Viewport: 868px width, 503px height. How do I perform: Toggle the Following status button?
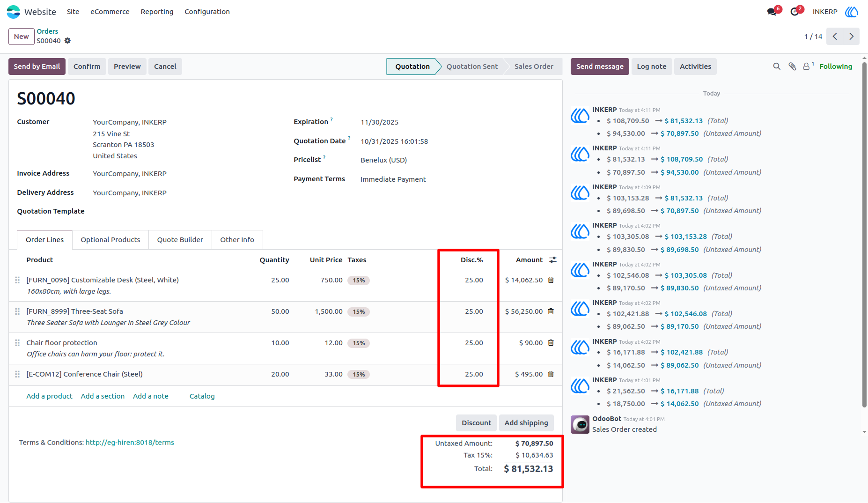(836, 67)
